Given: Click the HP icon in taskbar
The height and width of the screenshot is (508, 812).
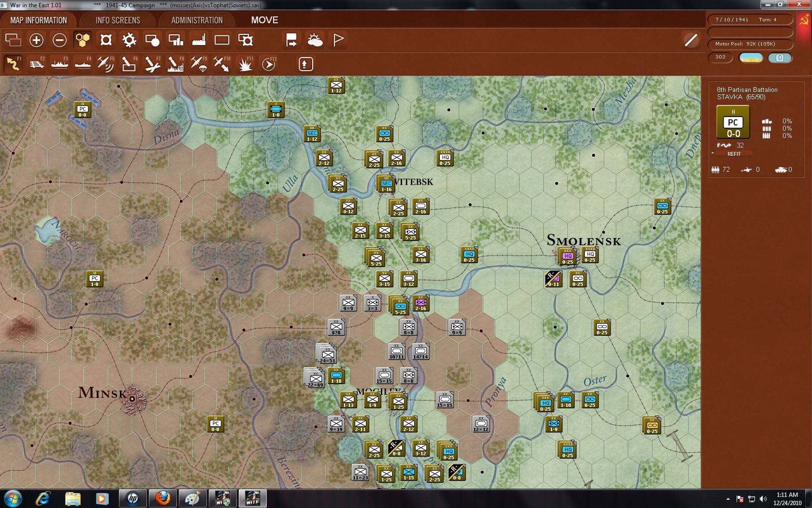Looking at the screenshot, I should pos(132,499).
